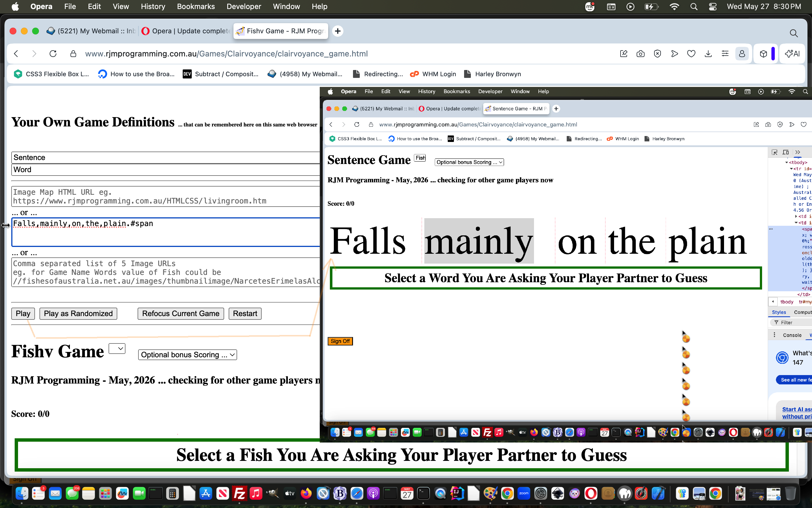Open the outer CSS3 Flexible Box bookmark
Screen dimensions: 812x508
click(x=51, y=74)
